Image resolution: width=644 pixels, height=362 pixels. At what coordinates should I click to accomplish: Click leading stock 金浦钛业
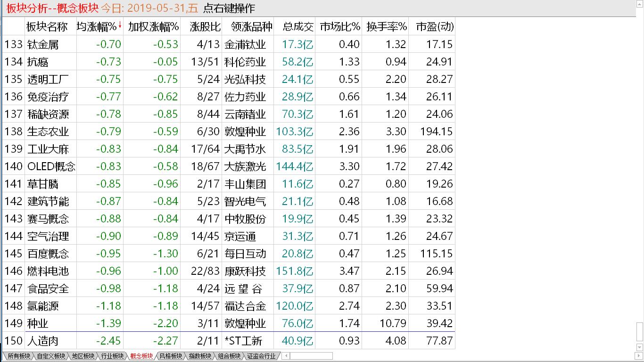click(245, 44)
